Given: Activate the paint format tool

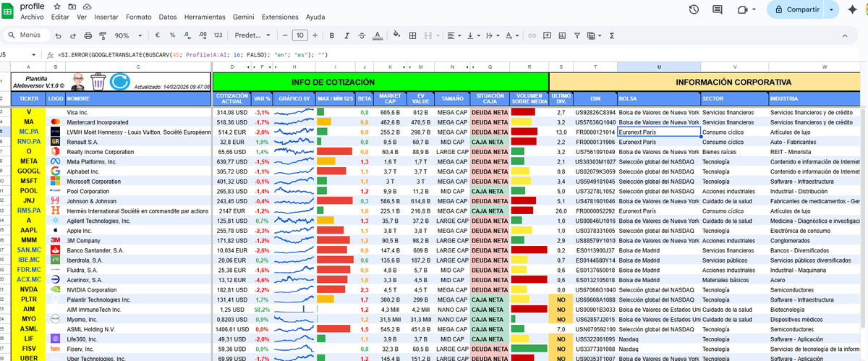Looking at the screenshot, I should 102,35.
